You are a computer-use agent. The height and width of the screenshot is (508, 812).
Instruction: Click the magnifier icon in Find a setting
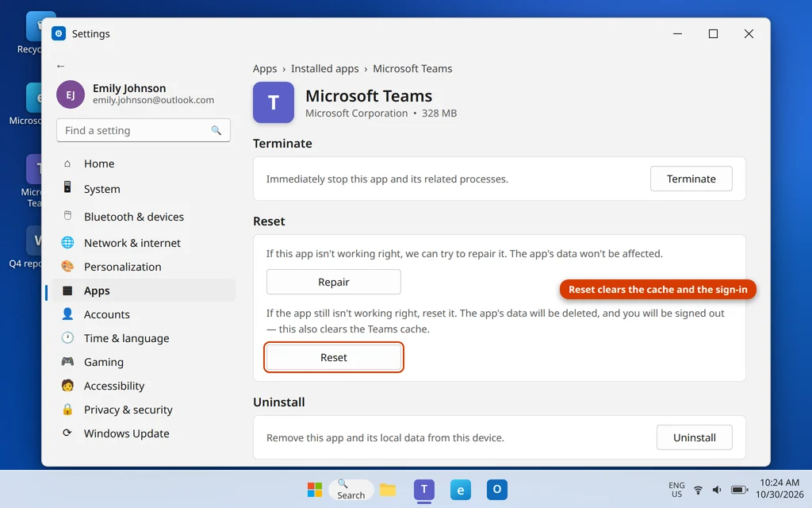tap(216, 131)
